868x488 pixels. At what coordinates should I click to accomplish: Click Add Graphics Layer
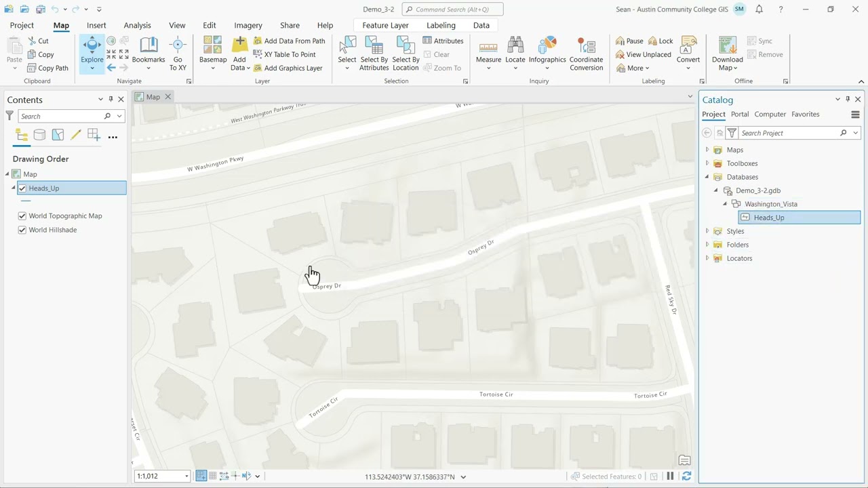pyautogui.click(x=288, y=68)
